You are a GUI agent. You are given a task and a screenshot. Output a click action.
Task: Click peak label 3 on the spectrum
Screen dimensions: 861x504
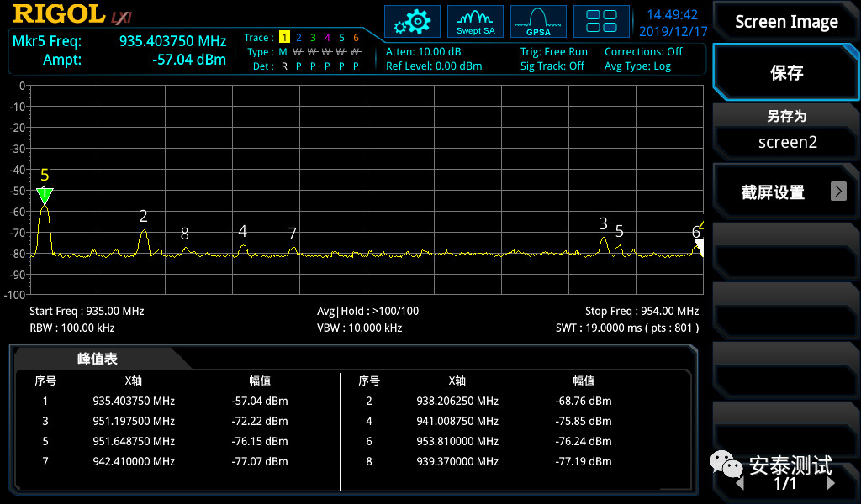(x=603, y=223)
